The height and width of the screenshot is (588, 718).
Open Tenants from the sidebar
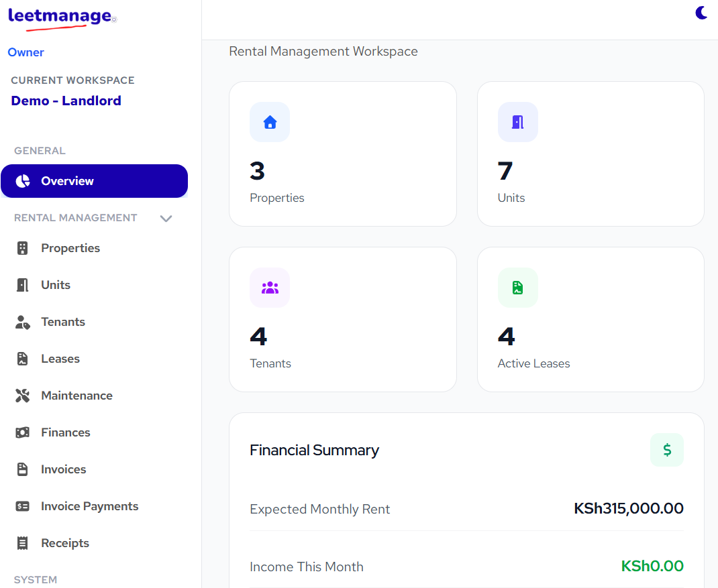click(x=22, y=321)
